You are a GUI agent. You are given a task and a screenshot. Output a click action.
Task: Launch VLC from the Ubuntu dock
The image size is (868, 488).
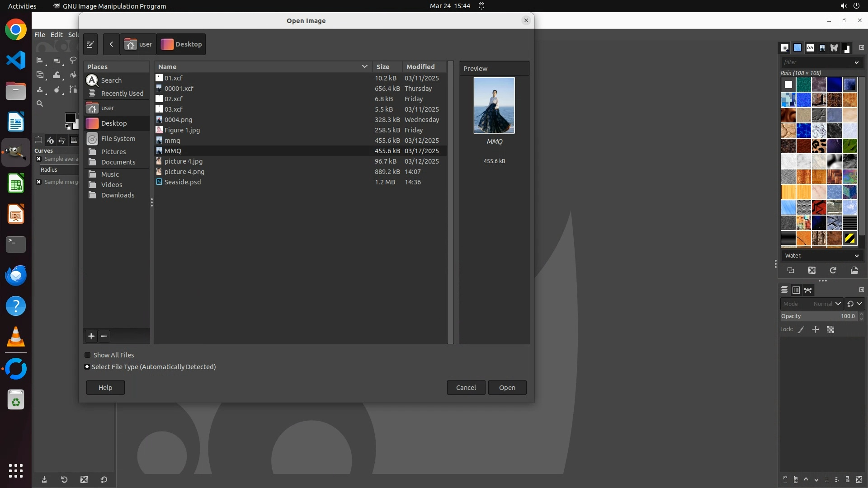(16, 337)
